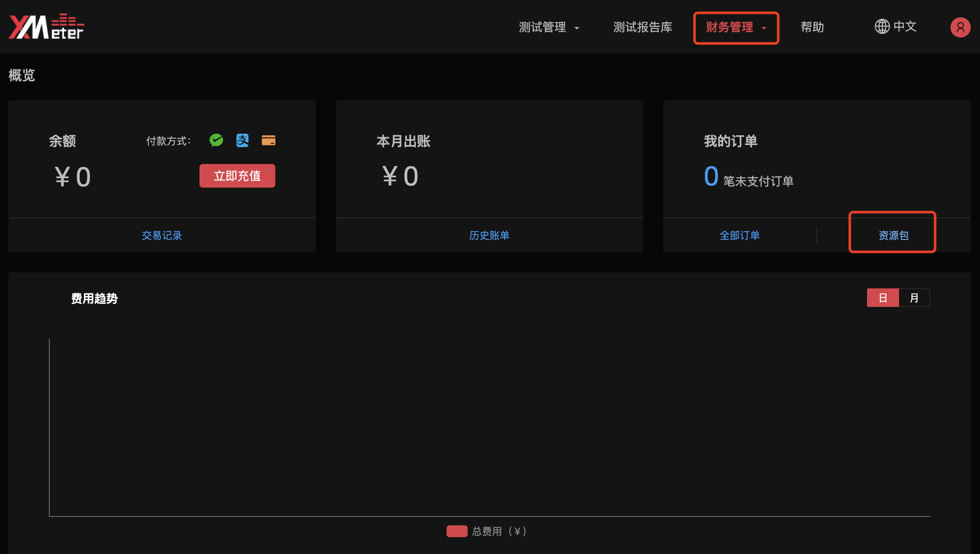
Task: Click the amount in 本月出账 card
Action: coord(400,176)
